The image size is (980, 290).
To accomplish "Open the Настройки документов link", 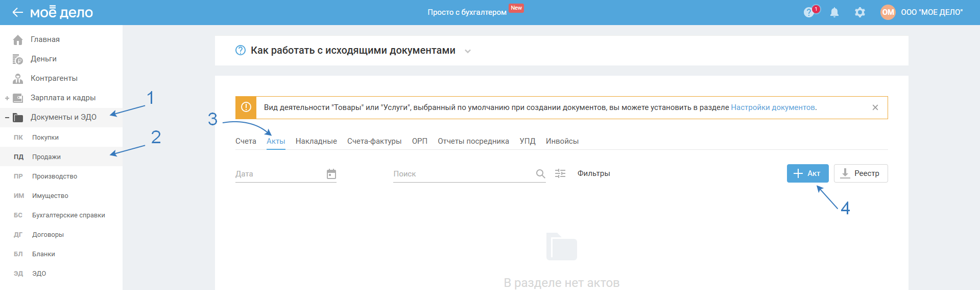I will [x=773, y=107].
